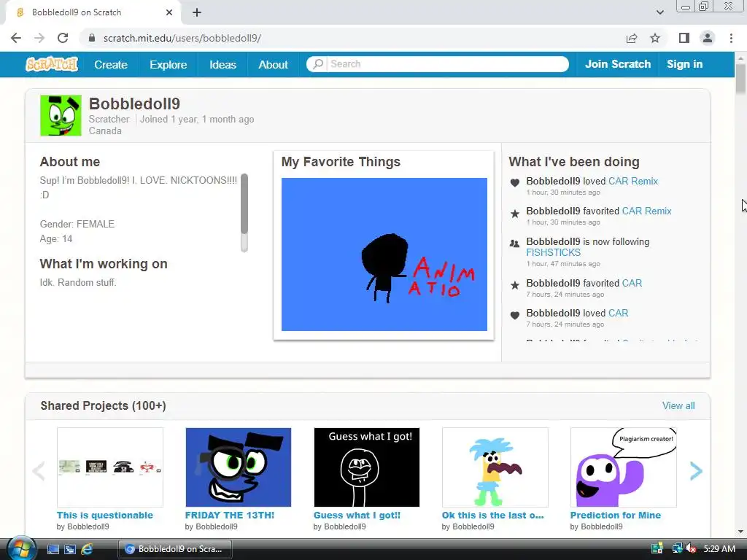Click the magnifier icon in Scratch search
The width and height of the screenshot is (747, 560).
[x=318, y=64]
